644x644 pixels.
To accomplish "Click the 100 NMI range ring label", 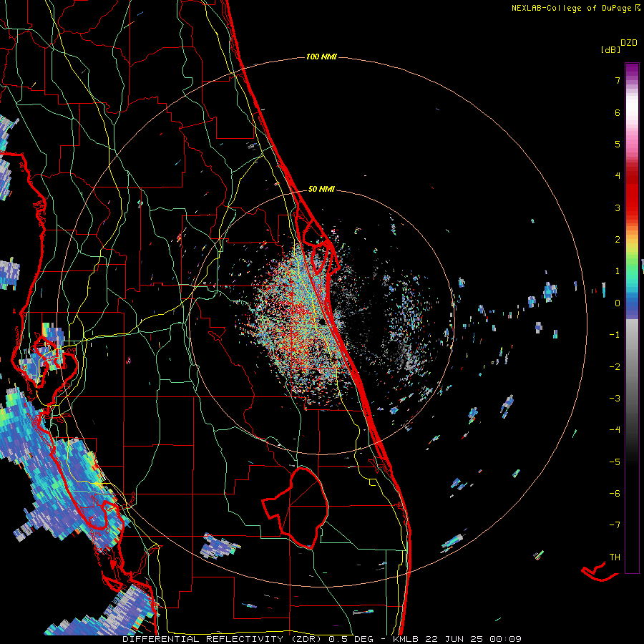I will click(321, 57).
